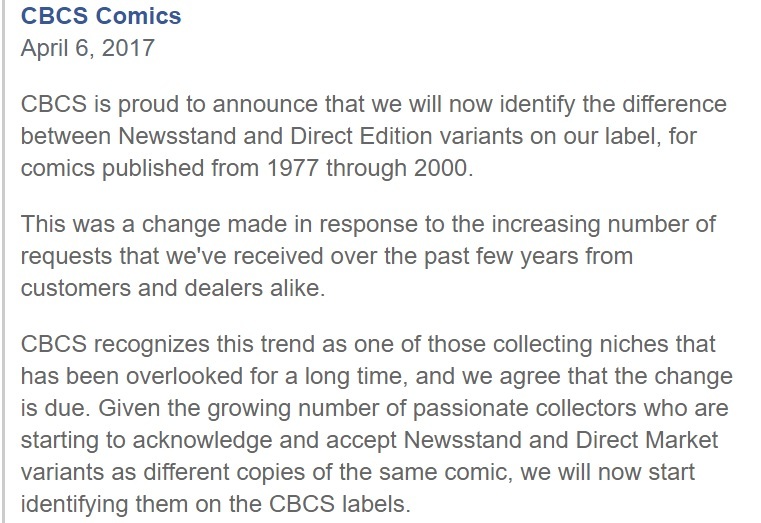
Task: Click the grey vertical bar left of the post
Action: 3,262
